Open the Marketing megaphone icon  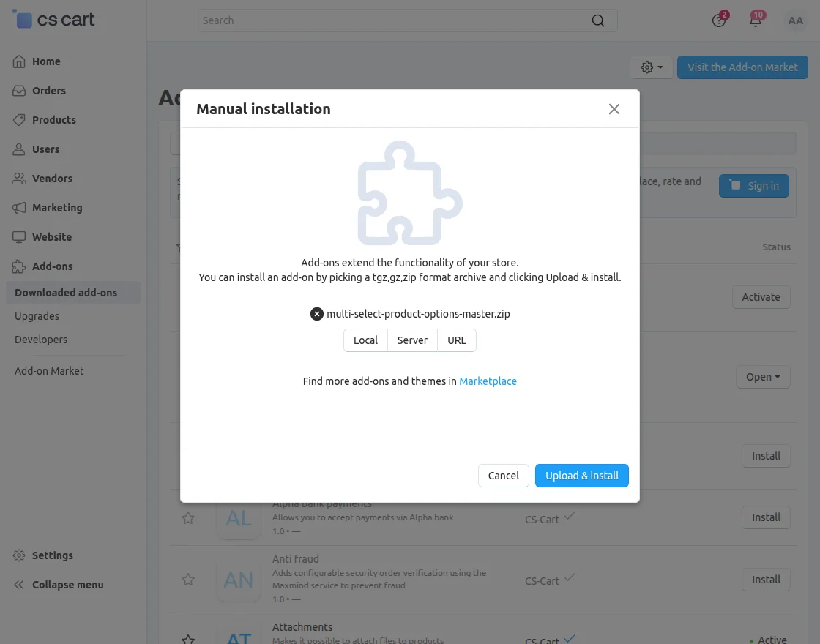tap(19, 208)
